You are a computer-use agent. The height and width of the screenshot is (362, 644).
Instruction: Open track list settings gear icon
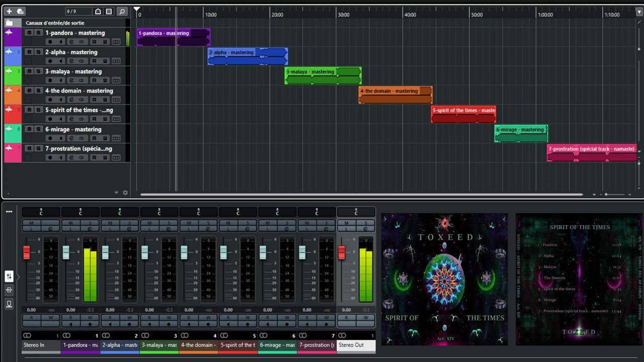125,193
